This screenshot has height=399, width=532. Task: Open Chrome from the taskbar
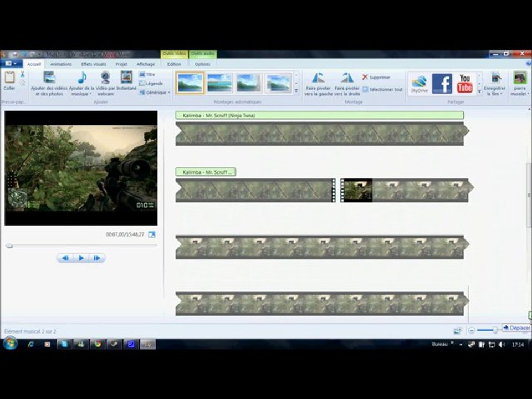(x=98, y=344)
